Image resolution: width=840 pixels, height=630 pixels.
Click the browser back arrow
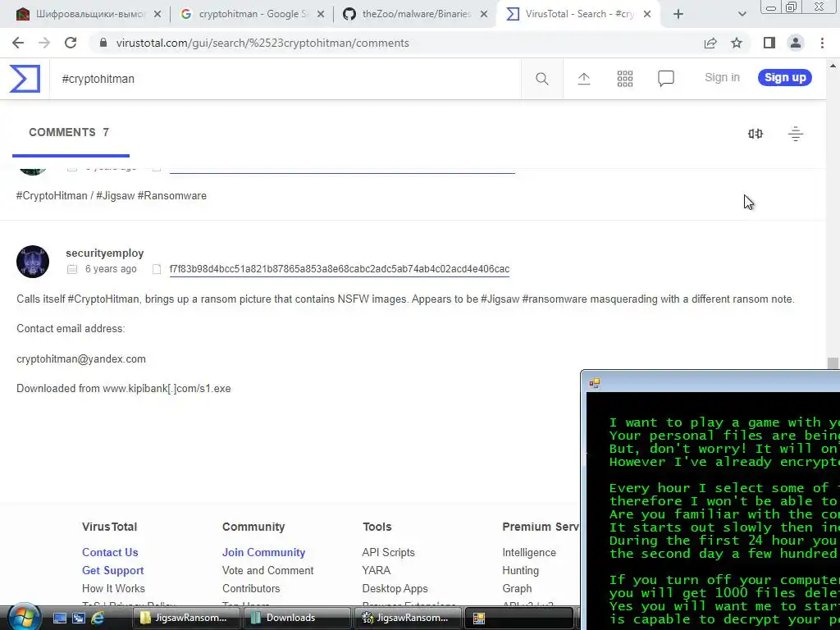(x=18, y=43)
